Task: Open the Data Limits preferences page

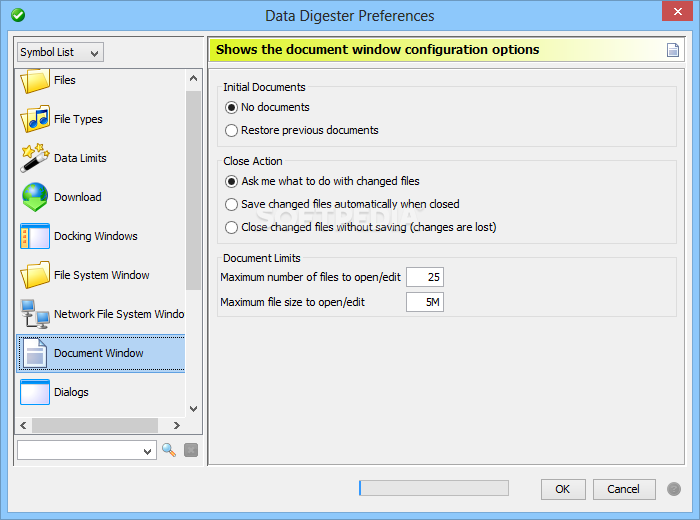Action: 101,158
